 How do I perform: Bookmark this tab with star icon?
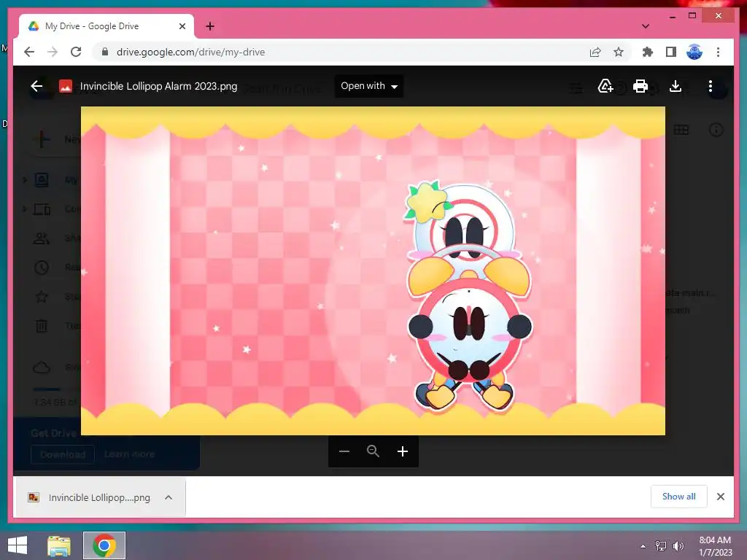tap(619, 52)
